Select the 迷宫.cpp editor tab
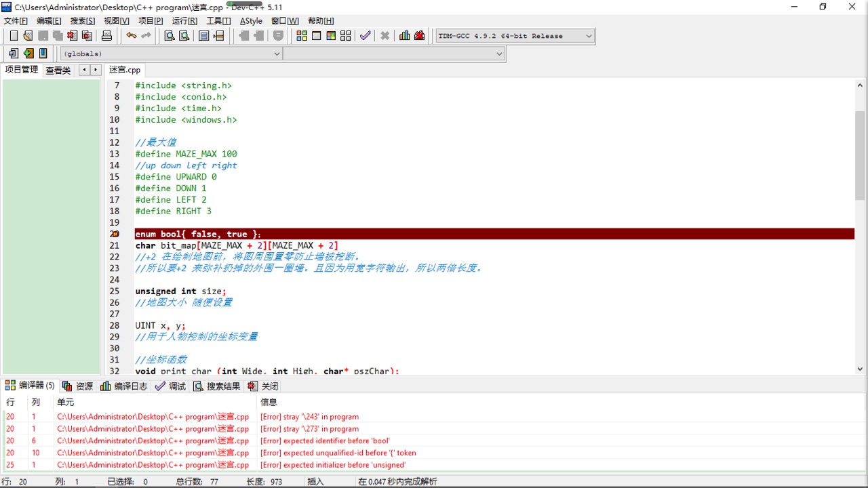Viewport: 868px width, 488px height. pyautogui.click(x=125, y=70)
